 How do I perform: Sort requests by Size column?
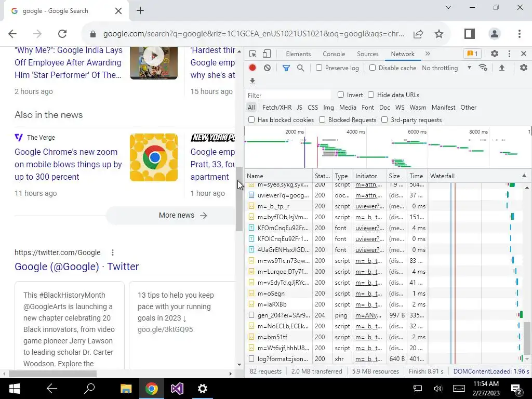pyautogui.click(x=396, y=176)
